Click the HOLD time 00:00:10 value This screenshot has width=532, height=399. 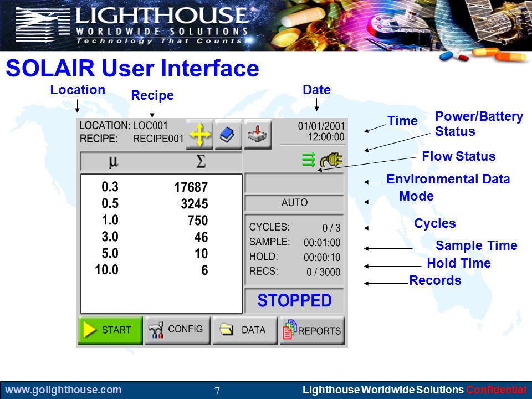click(x=322, y=258)
